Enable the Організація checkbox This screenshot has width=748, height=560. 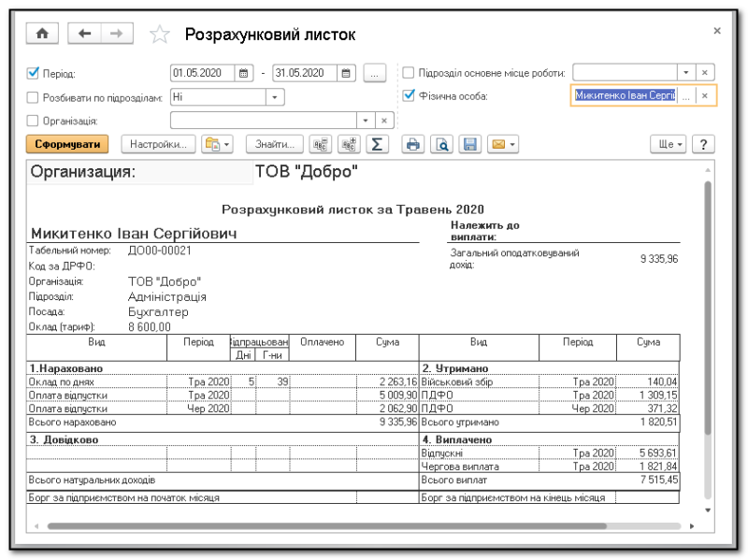[33, 121]
